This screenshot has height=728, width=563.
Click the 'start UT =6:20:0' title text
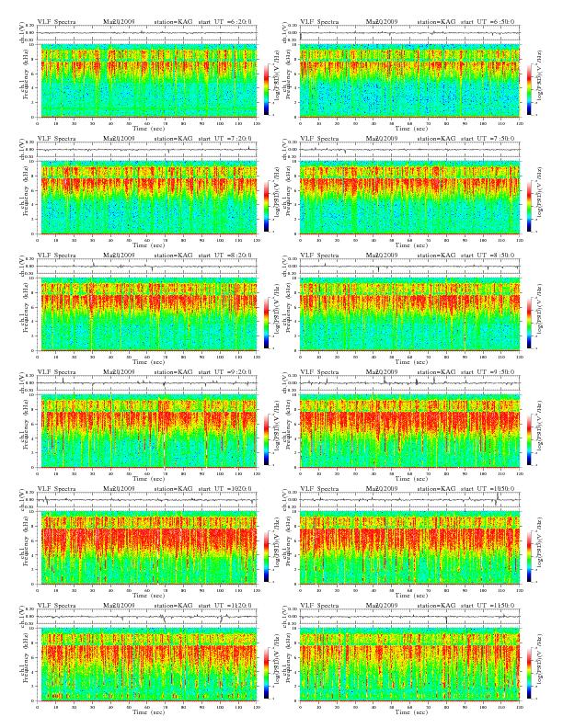[225, 21]
